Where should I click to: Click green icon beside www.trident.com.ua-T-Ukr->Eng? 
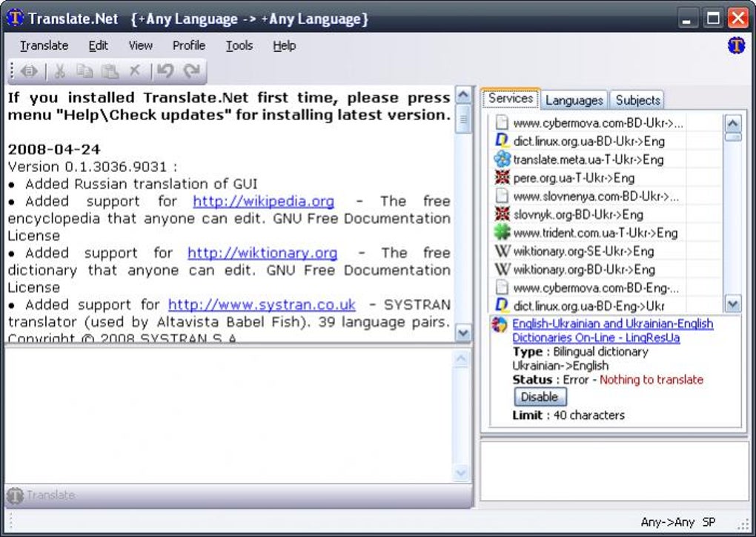point(502,233)
